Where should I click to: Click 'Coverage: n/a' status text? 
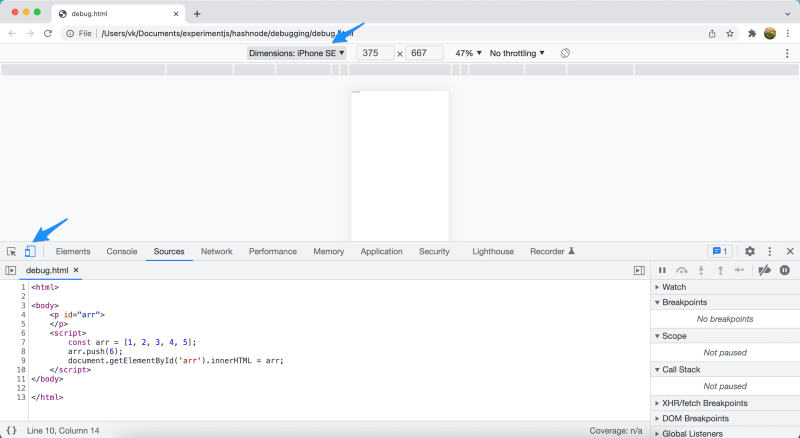coord(616,431)
